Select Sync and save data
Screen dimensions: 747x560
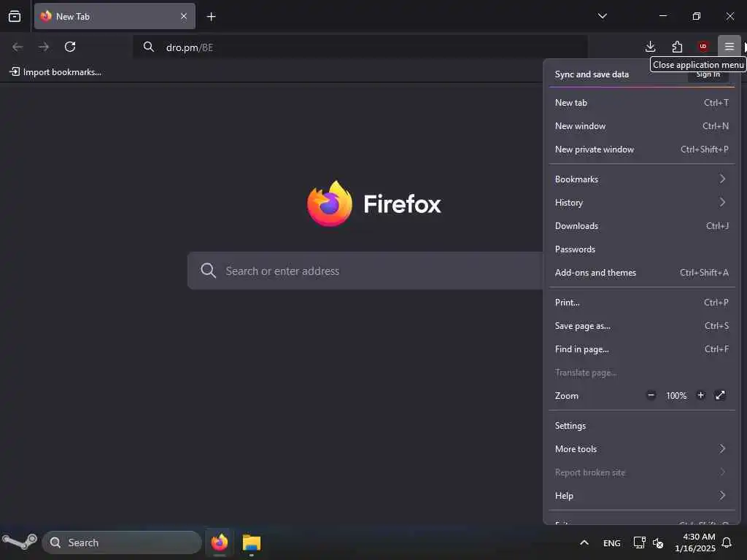592,74
